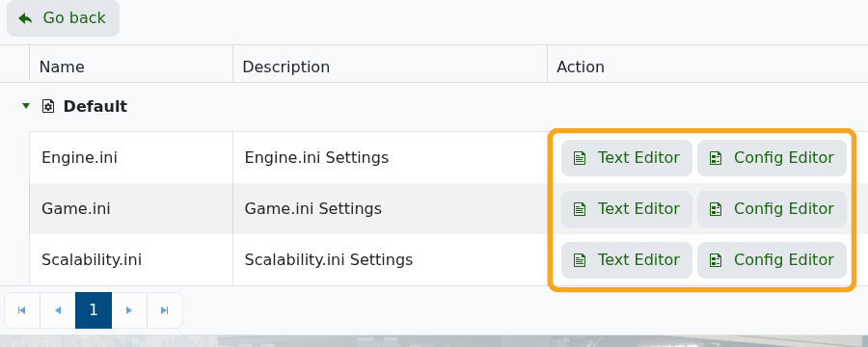Screen dimensions: 868x347
Task: Click the 'Game.ini Settings' description
Action: (x=313, y=208)
